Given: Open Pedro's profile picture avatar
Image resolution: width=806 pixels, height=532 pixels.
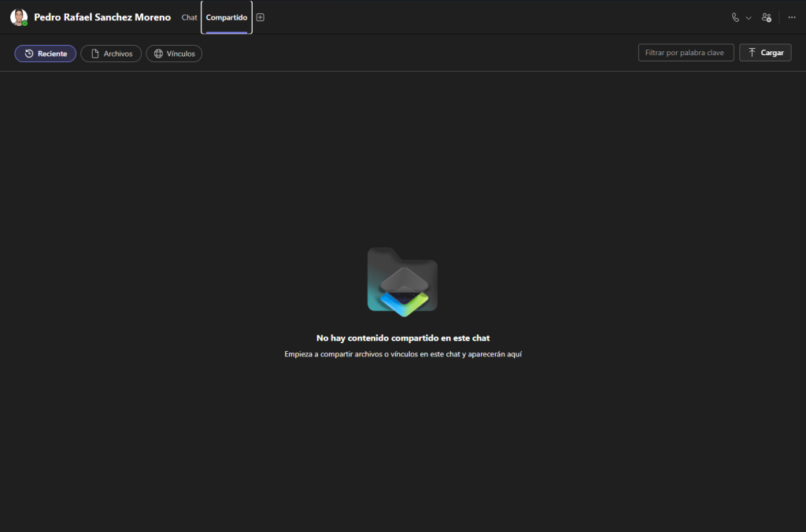Looking at the screenshot, I should click(x=18, y=17).
